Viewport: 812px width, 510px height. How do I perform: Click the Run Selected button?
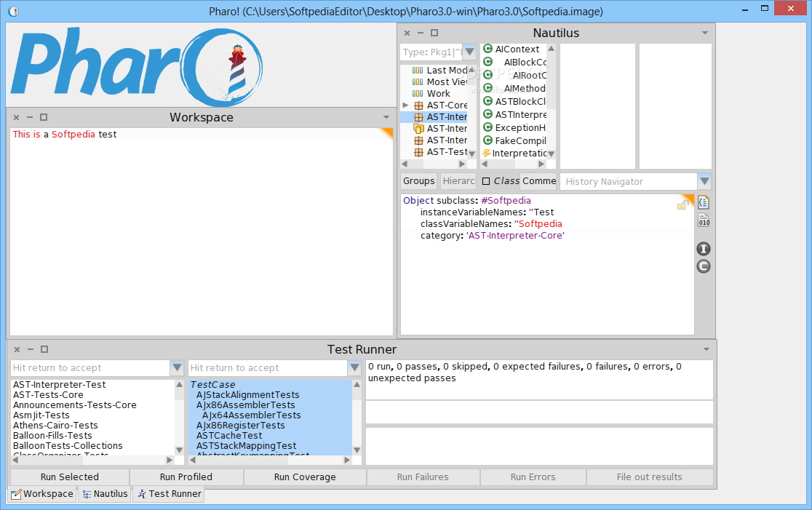point(70,477)
